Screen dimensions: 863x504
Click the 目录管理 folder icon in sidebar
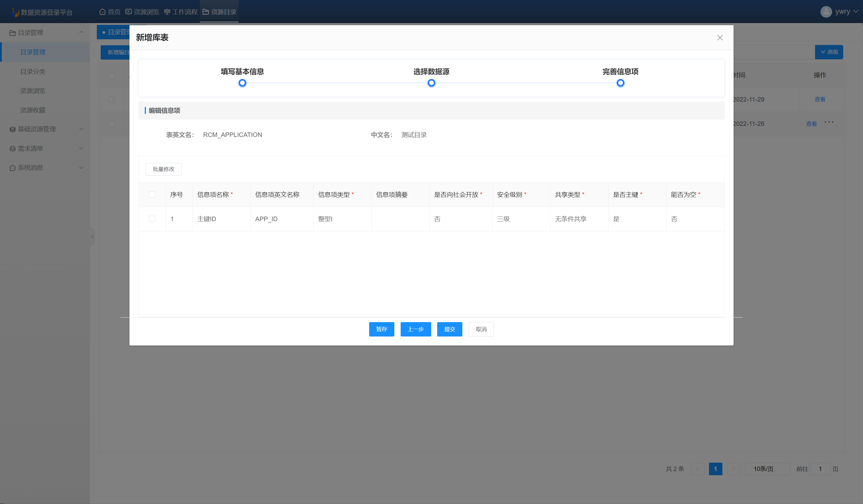tap(12, 33)
